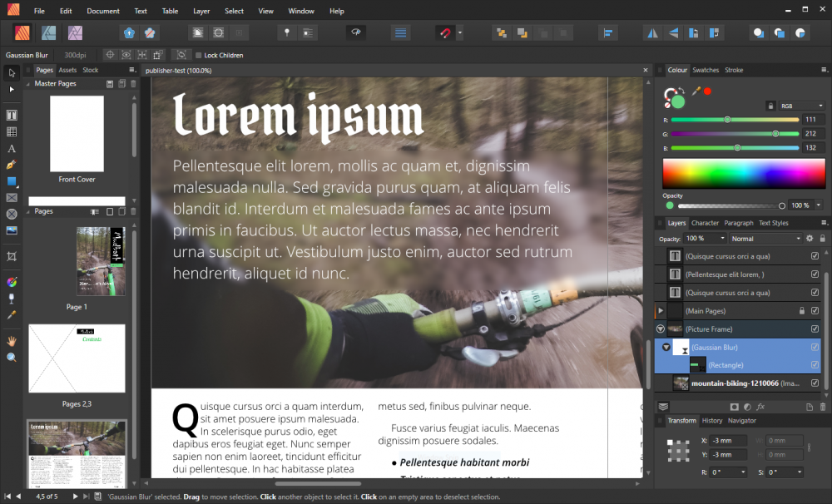Viewport: 832px width, 504px height.
Task: Open the Normal blend mode dropdown
Action: 765,239
